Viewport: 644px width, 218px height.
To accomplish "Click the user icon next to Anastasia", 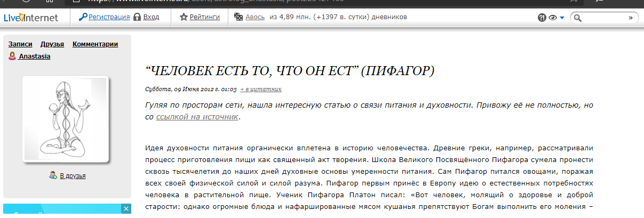I will point(12,56).
